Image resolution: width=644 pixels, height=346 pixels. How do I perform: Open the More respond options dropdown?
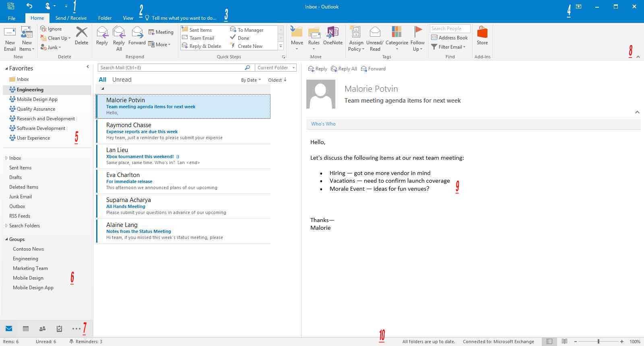point(159,45)
